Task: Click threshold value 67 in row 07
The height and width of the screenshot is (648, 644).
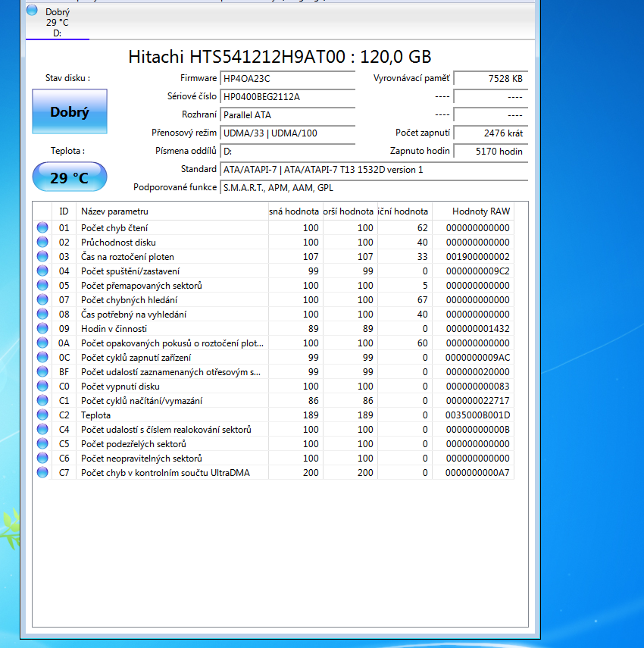Action: click(422, 299)
